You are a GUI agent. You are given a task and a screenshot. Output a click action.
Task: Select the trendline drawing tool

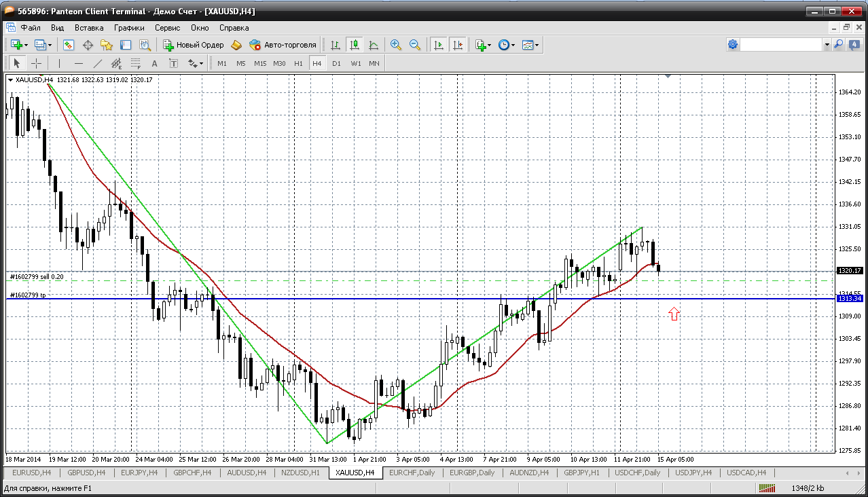[x=98, y=63]
